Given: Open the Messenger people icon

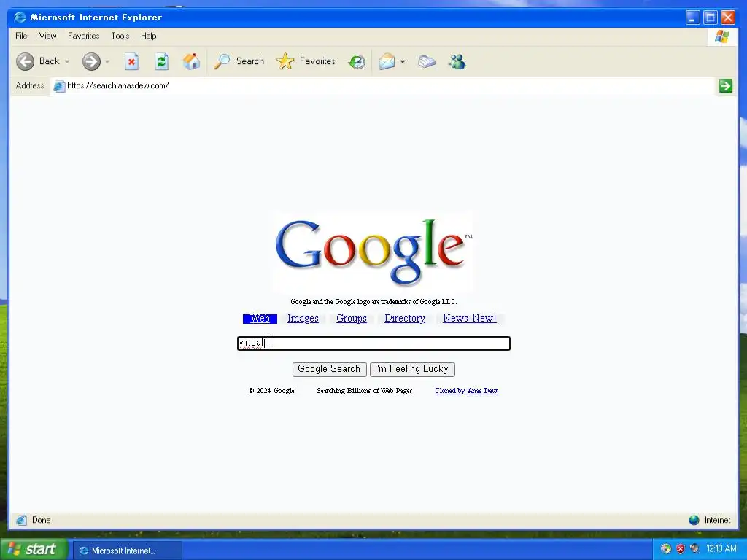Looking at the screenshot, I should (x=457, y=61).
